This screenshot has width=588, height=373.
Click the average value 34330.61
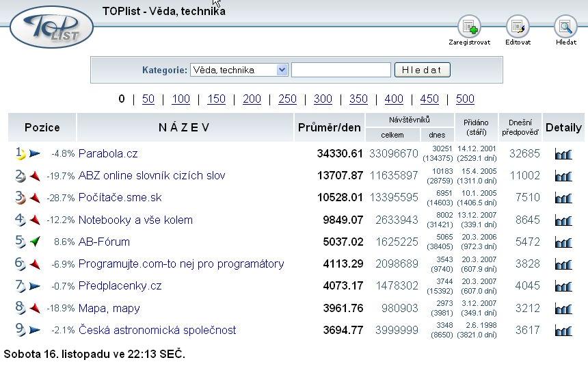pyautogui.click(x=340, y=153)
